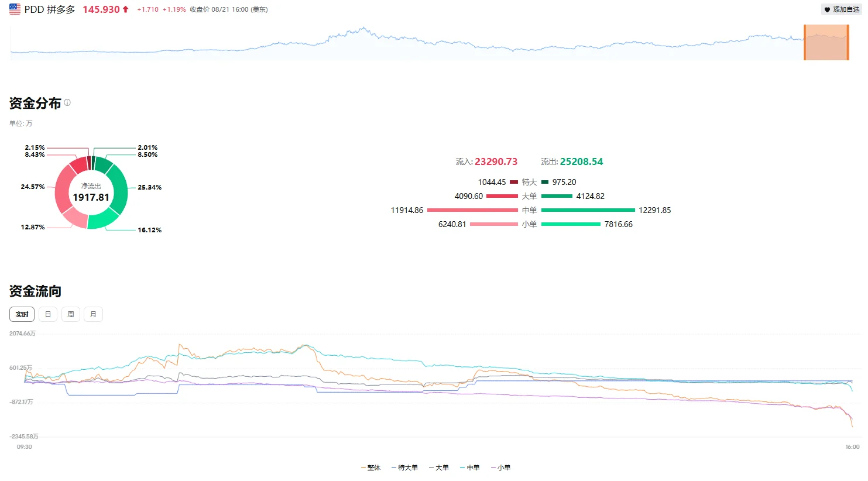Click the 2.15% donut label
Screen dimensions: 868x481
(x=35, y=147)
